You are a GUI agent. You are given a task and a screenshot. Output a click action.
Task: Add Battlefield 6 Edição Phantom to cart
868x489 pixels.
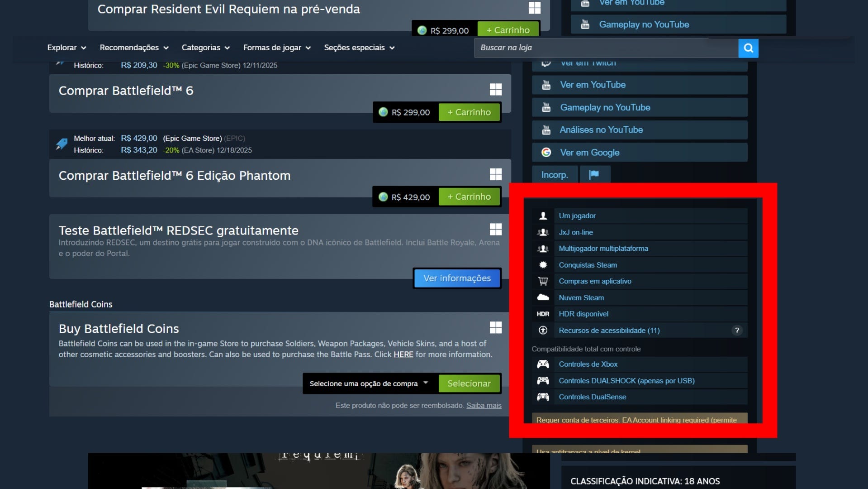(469, 197)
